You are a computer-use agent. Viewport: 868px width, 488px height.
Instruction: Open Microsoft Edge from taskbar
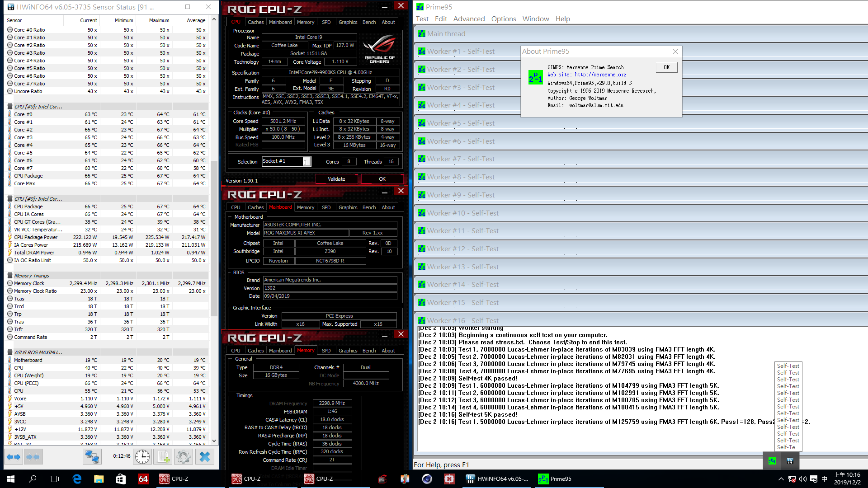(77, 479)
